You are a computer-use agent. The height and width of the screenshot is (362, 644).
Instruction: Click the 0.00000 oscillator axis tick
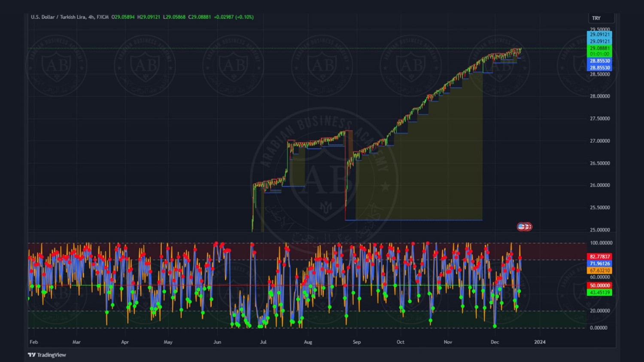coord(598,328)
